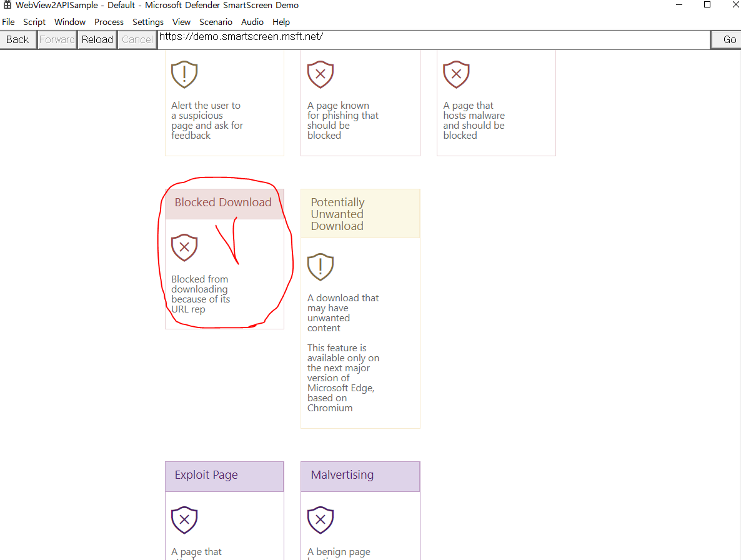This screenshot has height=560, width=741.
Task: Open the Process menu
Action: 109,22
